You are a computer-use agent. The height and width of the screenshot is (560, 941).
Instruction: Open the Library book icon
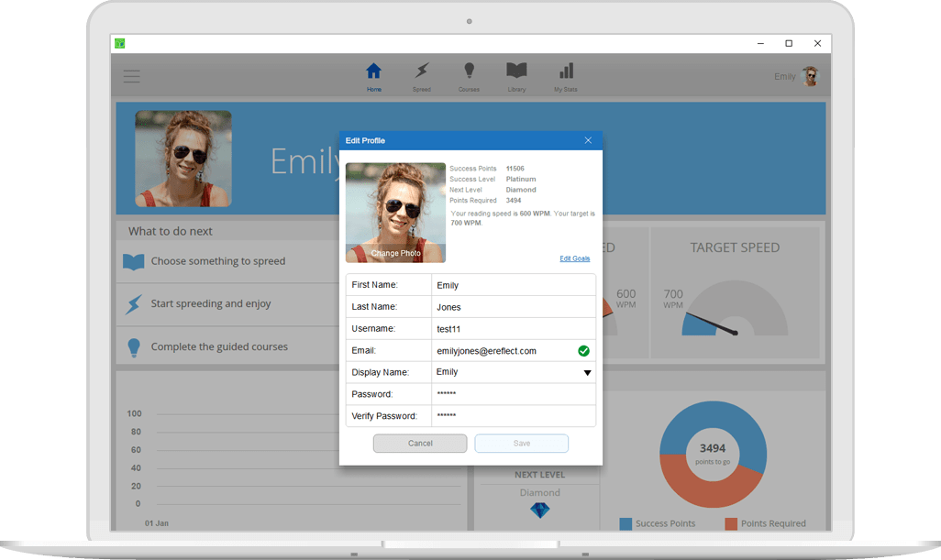pyautogui.click(x=516, y=71)
